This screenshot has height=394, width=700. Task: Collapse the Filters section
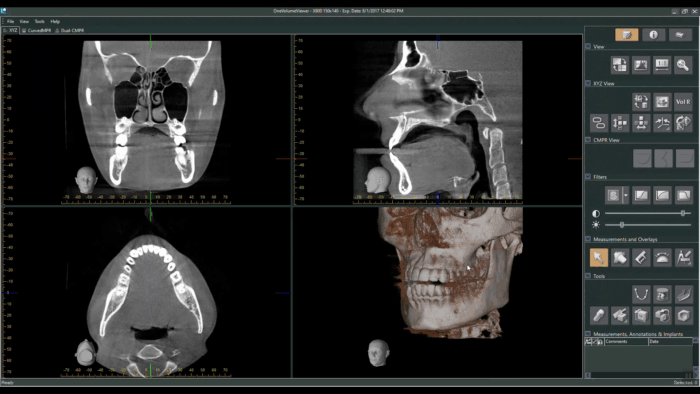588,177
